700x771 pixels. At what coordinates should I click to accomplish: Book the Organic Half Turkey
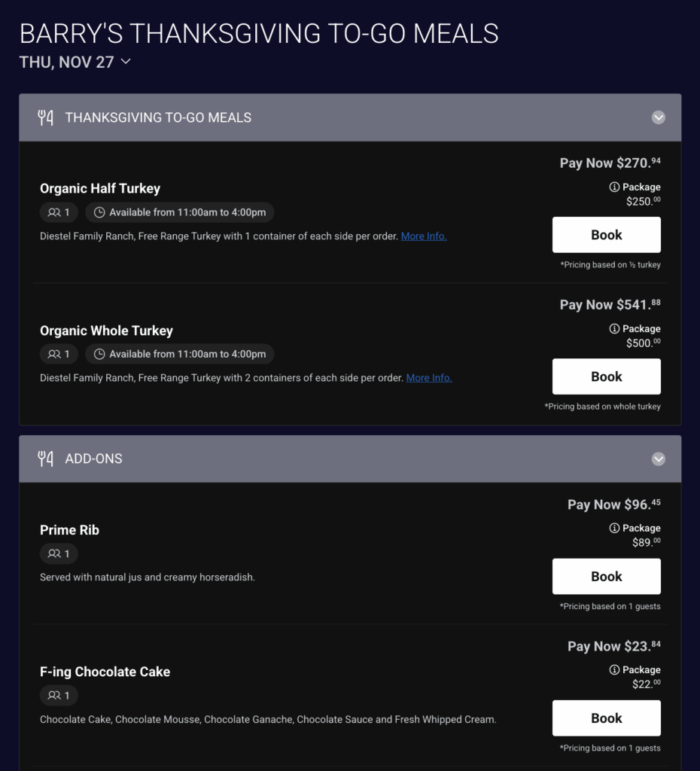point(606,235)
